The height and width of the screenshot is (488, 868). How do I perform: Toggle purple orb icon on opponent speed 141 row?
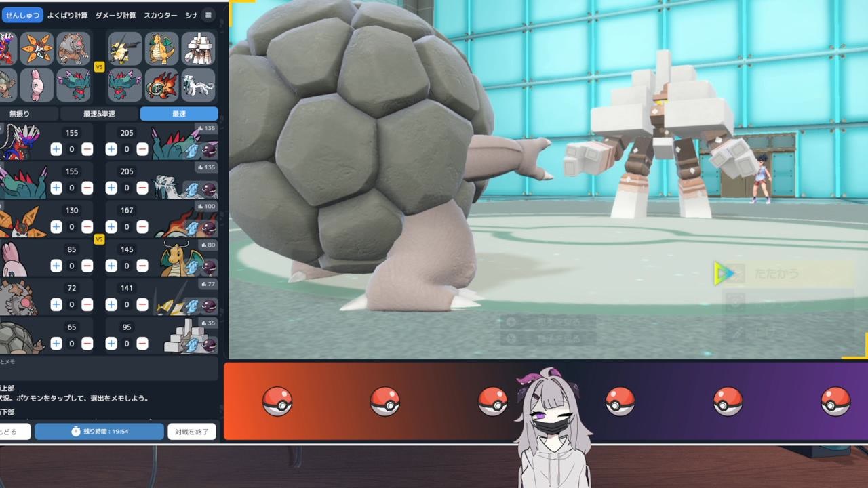(x=210, y=306)
